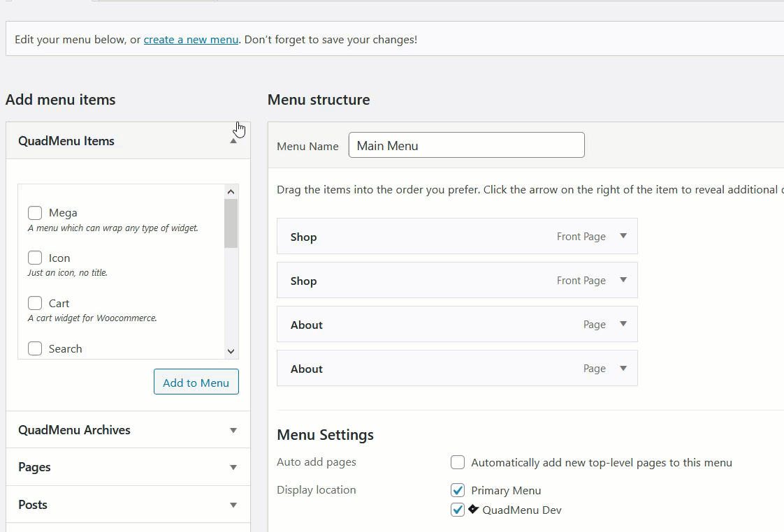The width and height of the screenshot is (784, 532).
Task: Click the Menu structure heading
Action: pos(319,99)
